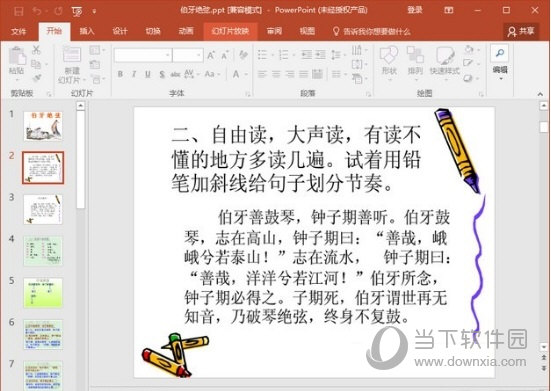
Task: Click the reset slide icon
Action: (95, 64)
